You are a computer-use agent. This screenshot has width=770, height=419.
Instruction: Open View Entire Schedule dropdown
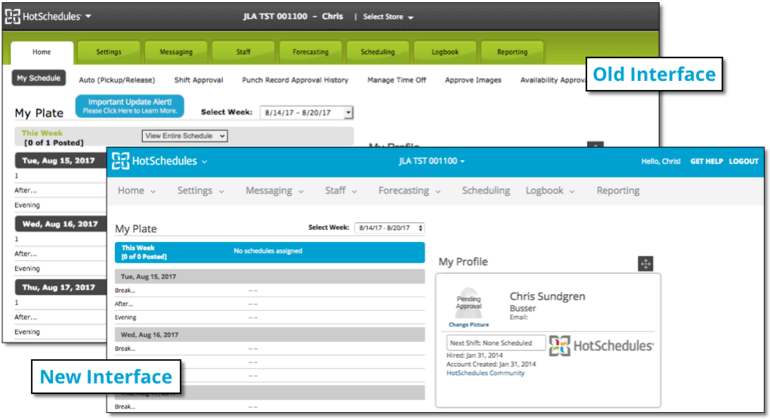185,136
